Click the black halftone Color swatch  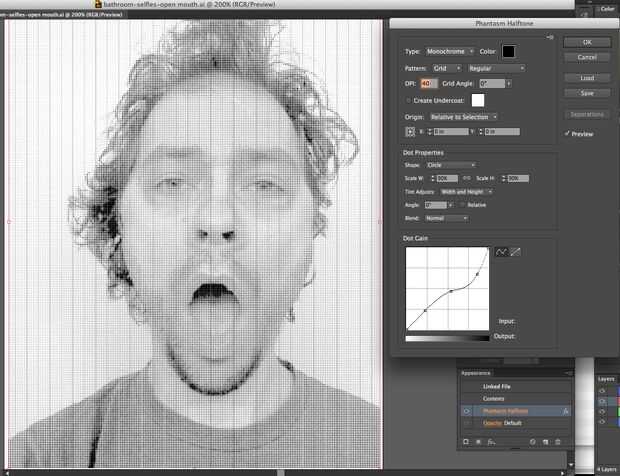(x=508, y=51)
